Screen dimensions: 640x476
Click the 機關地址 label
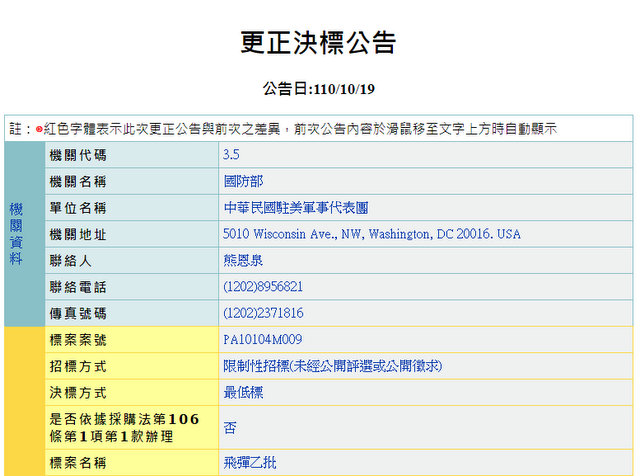point(78,234)
